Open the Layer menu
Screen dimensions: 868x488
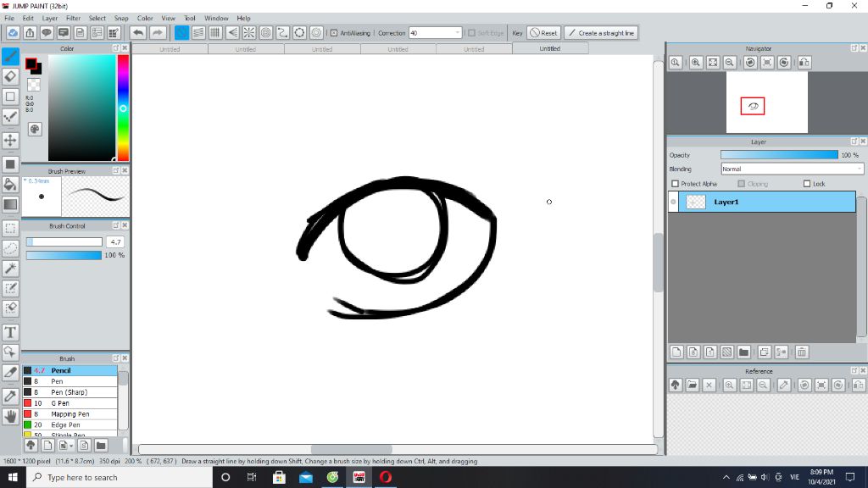(x=50, y=19)
